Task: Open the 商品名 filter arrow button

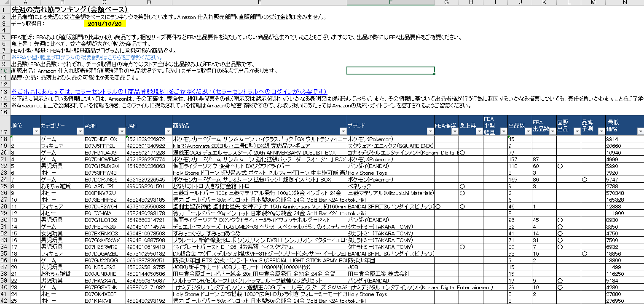Action: pyautogui.click(x=342, y=131)
